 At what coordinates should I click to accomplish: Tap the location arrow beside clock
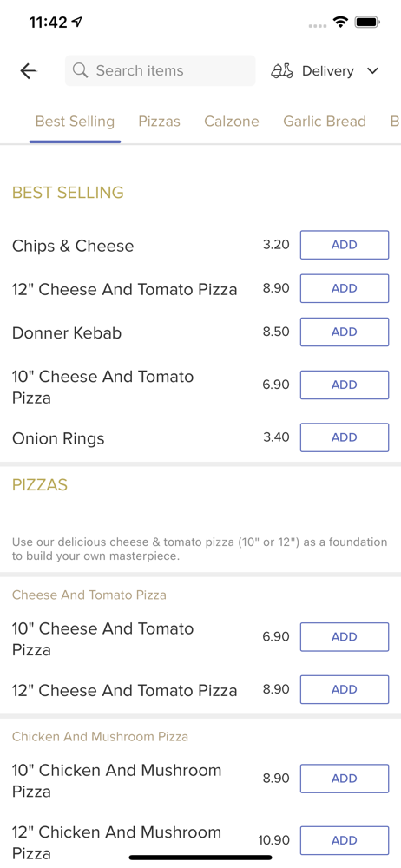(77, 23)
